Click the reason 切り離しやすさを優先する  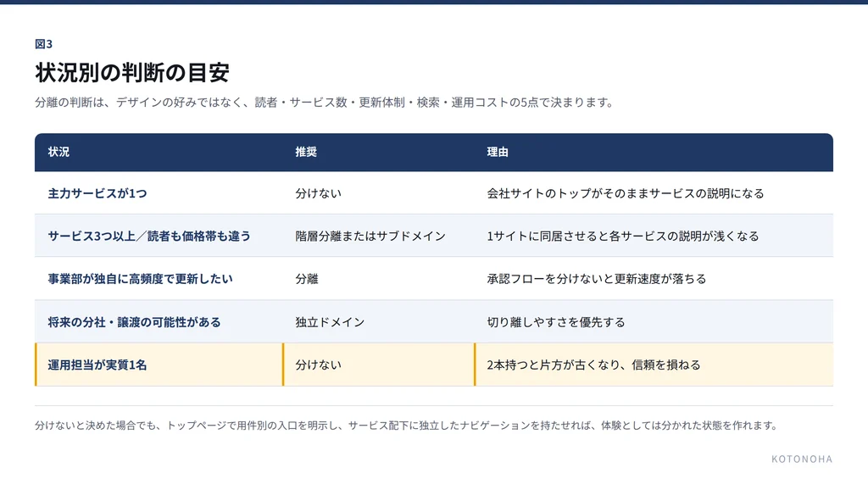556,322
